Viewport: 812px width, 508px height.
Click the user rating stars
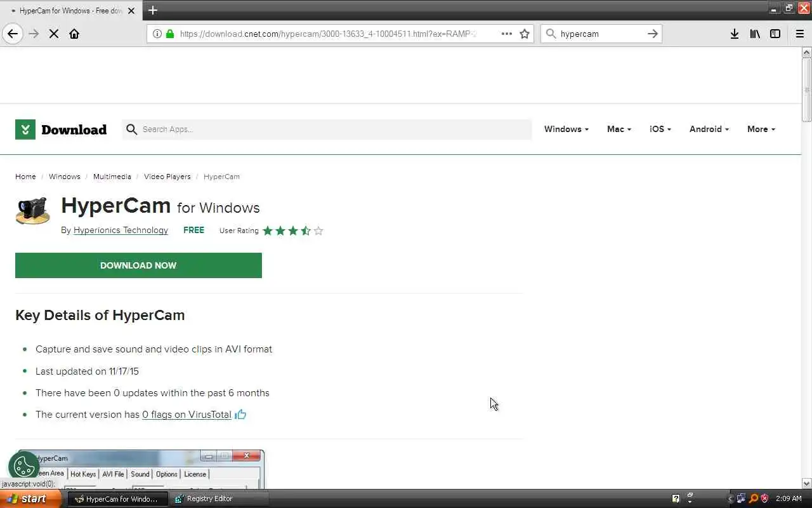coord(293,231)
